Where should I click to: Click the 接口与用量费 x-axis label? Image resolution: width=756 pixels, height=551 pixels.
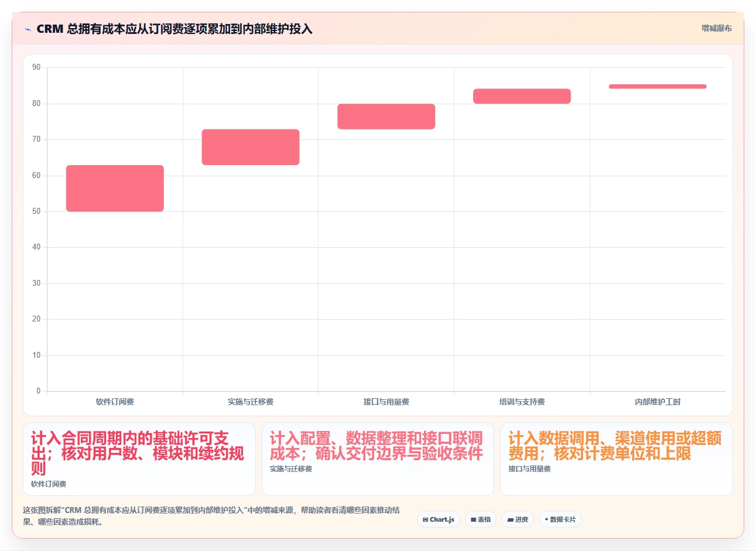point(386,402)
